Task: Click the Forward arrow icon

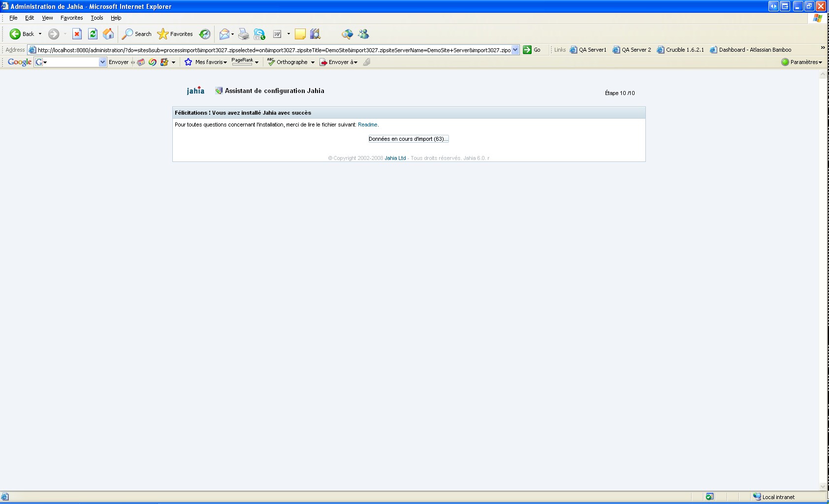Action: [x=54, y=34]
